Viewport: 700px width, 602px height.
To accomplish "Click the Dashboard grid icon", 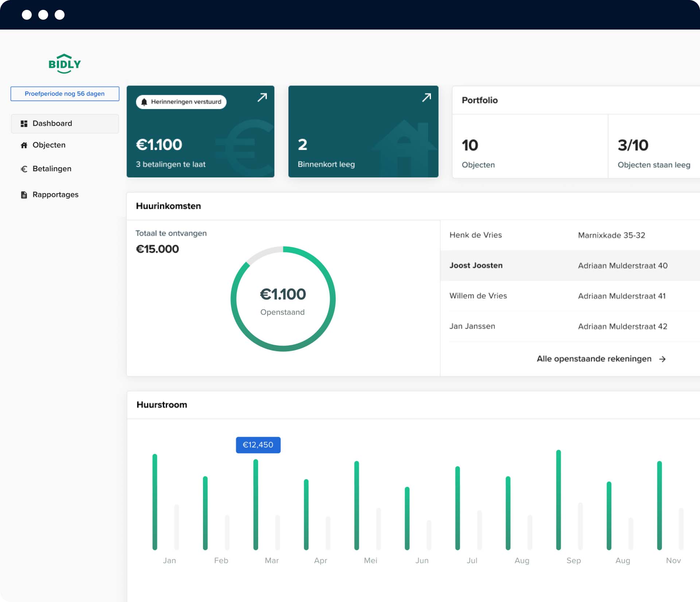I will point(24,124).
